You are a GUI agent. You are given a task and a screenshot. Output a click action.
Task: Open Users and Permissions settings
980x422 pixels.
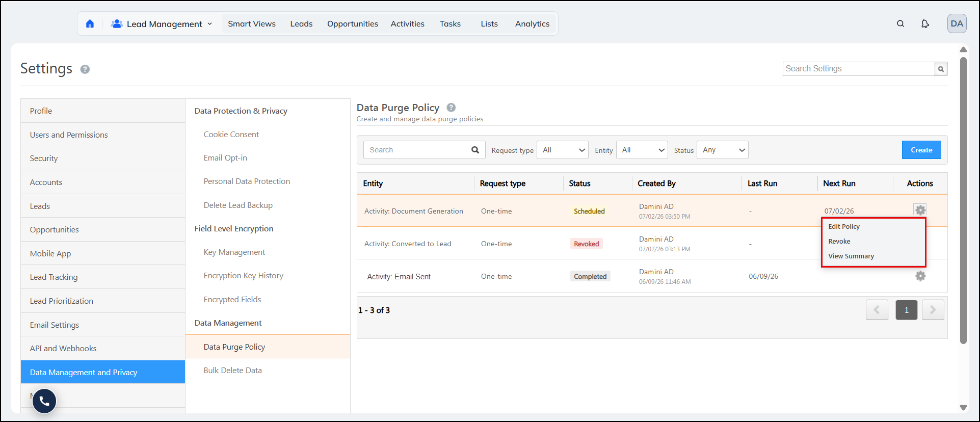103,135
